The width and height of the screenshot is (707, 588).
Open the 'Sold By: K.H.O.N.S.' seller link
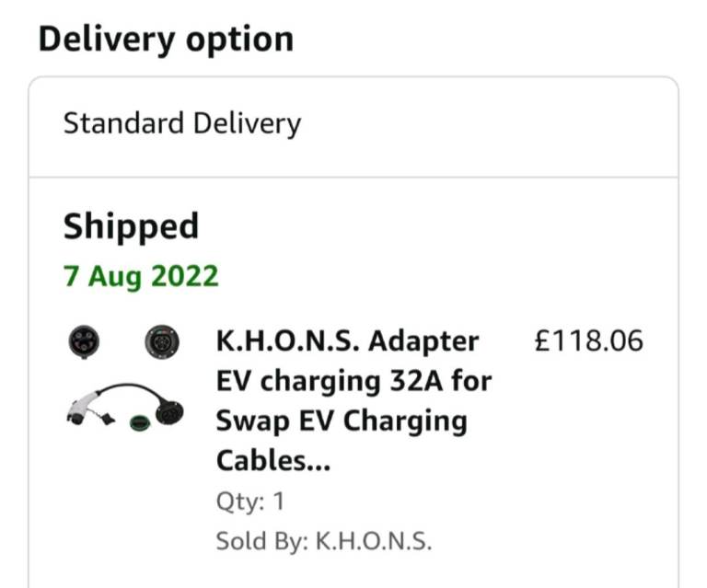[324, 541]
